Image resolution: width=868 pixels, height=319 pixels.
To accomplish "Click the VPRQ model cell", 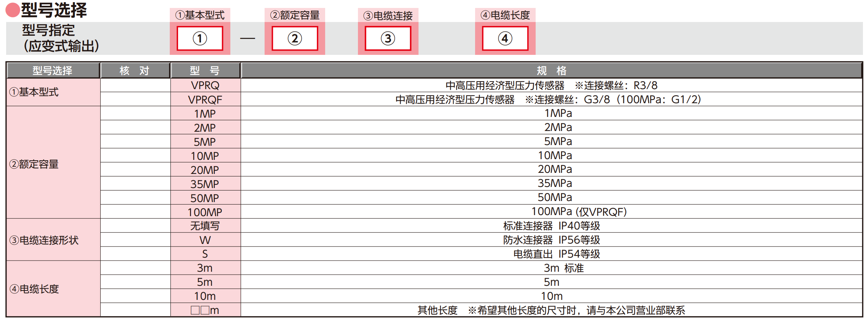I will tap(205, 85).
